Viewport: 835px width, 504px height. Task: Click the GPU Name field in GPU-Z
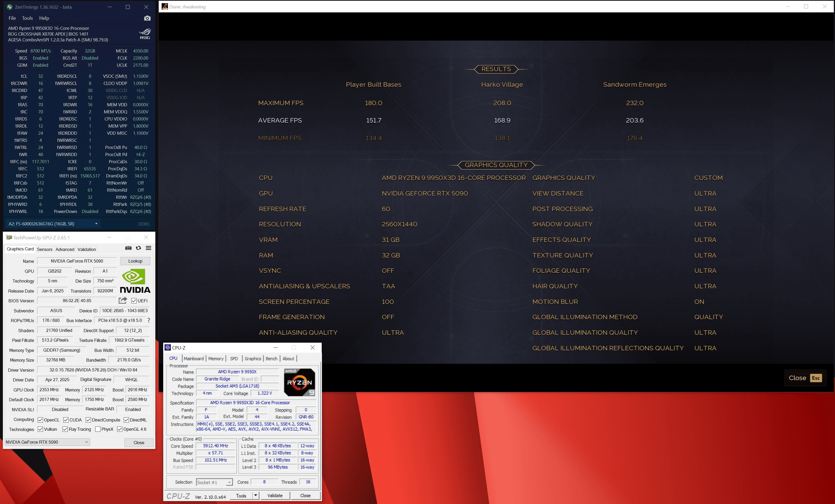[77, 261]
